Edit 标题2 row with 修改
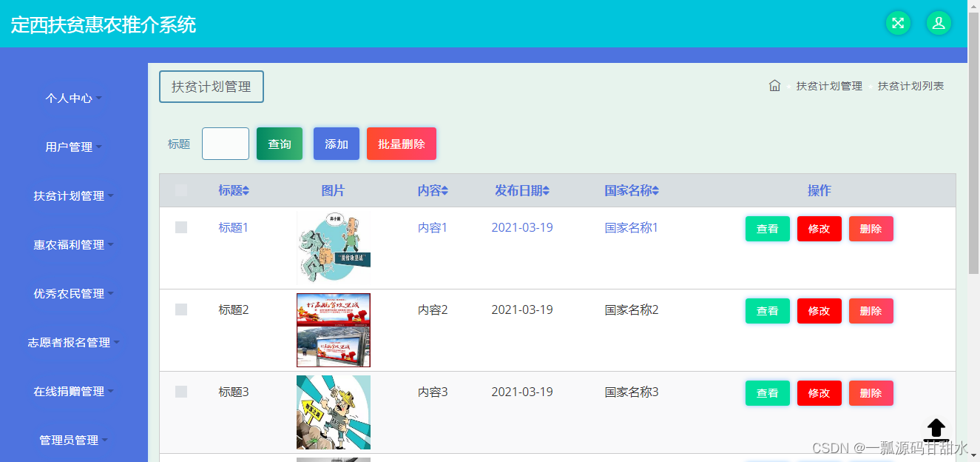This screenshot has height=462, width=980. pos(820,311)
